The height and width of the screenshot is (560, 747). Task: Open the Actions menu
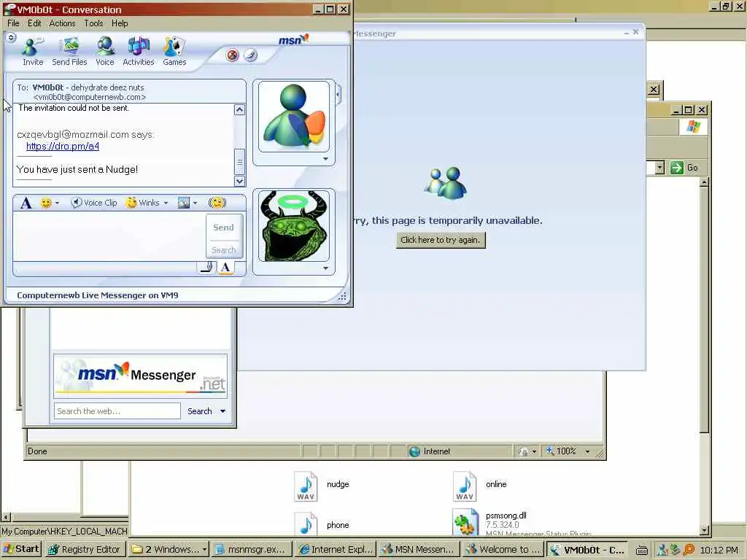click(63, 23)
